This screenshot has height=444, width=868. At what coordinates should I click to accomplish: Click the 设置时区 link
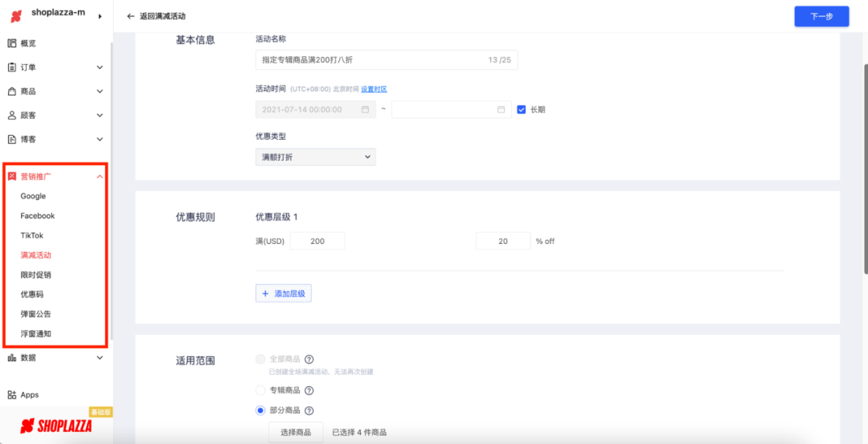pyautogui.click(x=374, y=89)
